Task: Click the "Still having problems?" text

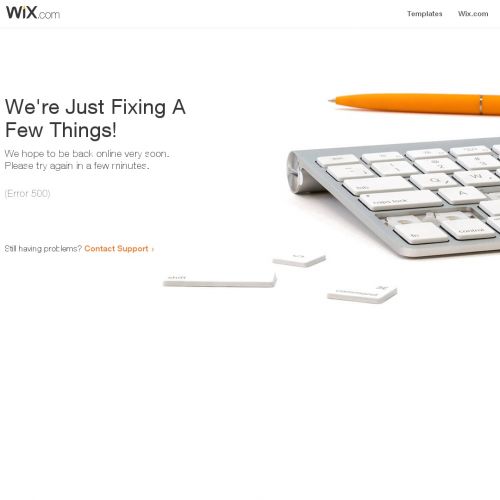Action: (43, 249)
